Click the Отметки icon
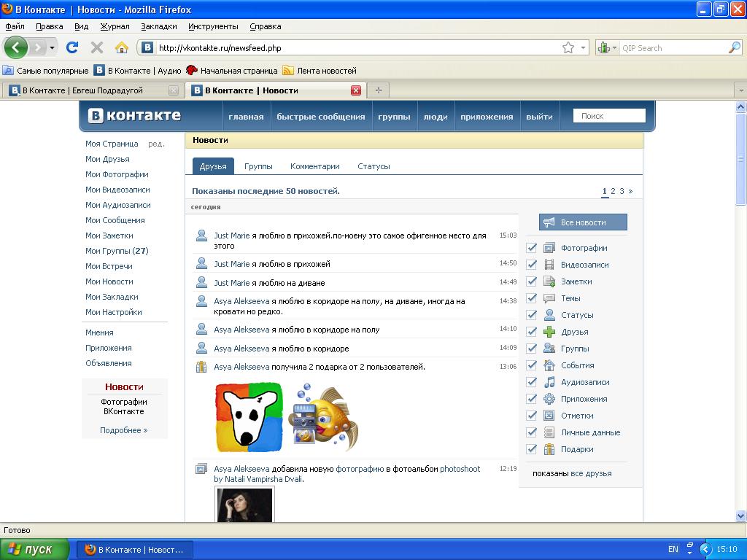The image size is (747, 560). point(549,416)
